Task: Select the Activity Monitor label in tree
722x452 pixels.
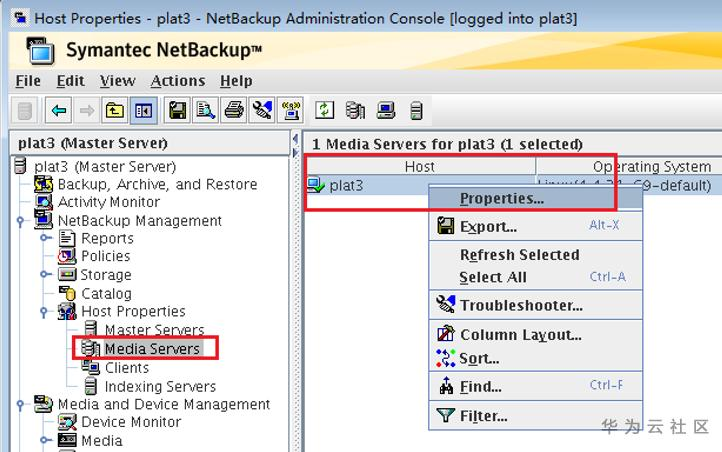Action: click(x=109, y=202)
